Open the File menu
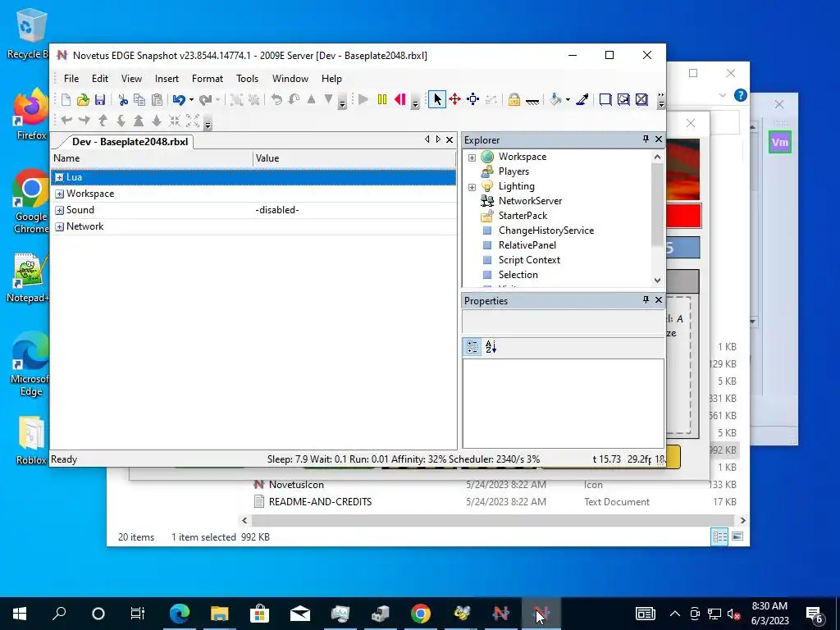Image resolution: width=840 pixels, height=630 pixels. (71, 79)
